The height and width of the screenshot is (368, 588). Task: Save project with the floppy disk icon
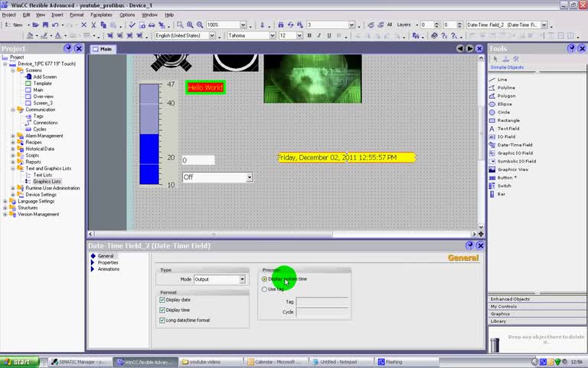[45, 25]
